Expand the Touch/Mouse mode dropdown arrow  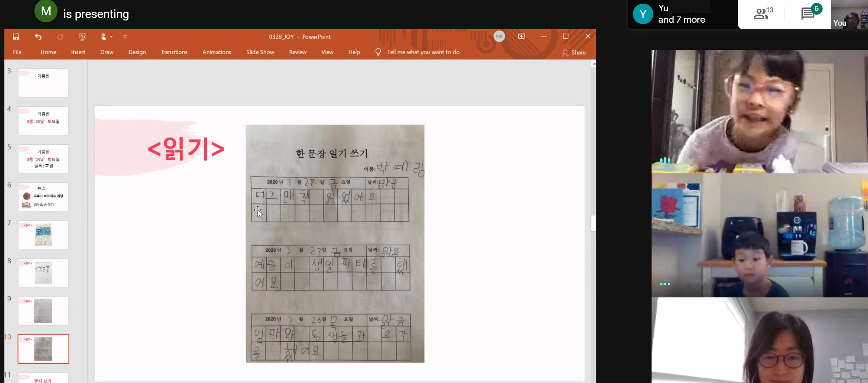pyautogui.click(x=111, y=37)
